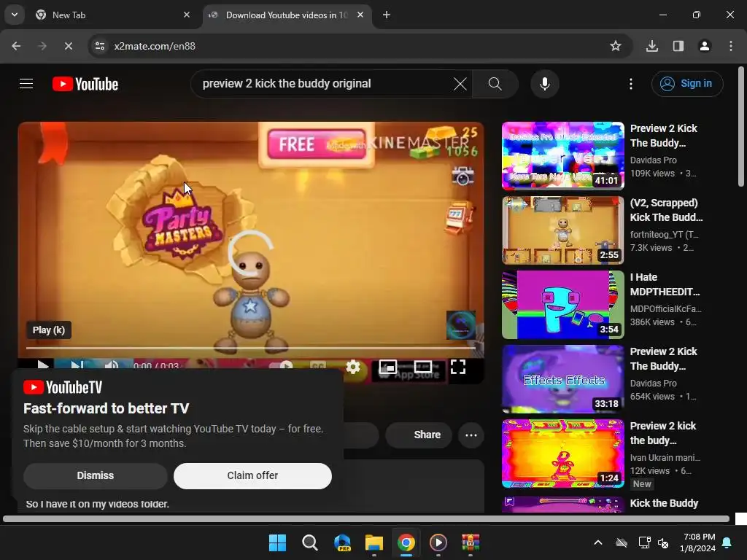Show hidden system tray icons
Image resolution: width=747 pixels, height=560 pixels.
[x=598, y=542]
